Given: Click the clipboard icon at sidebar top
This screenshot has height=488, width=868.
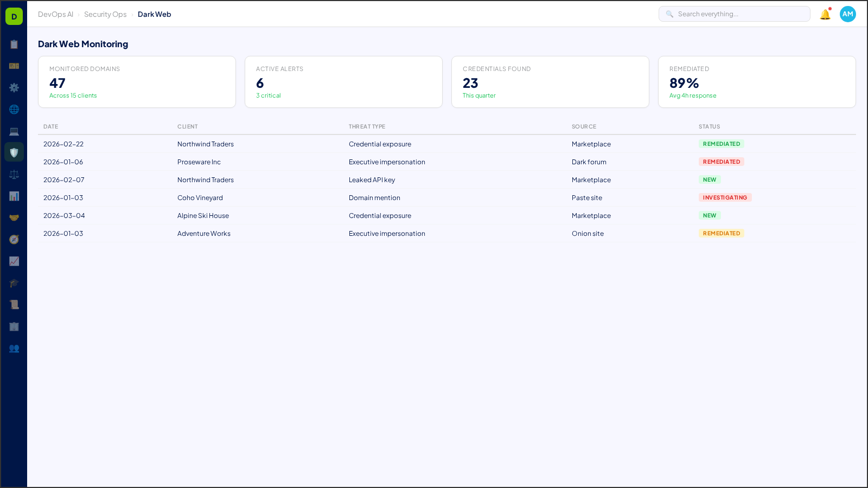Looking at the screenshot, I should point(14,44).
